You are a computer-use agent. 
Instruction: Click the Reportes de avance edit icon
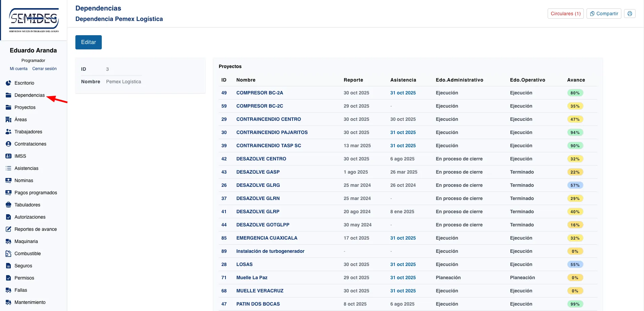(8, 229)
